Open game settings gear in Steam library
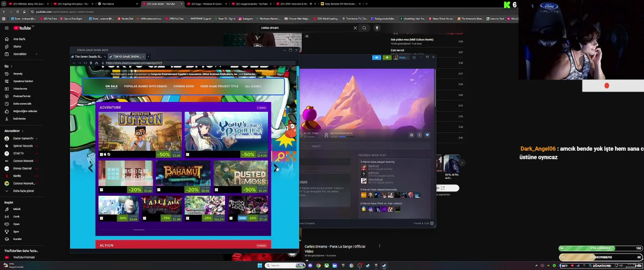The height and width of the screenshot is (270, 644). 411,135
